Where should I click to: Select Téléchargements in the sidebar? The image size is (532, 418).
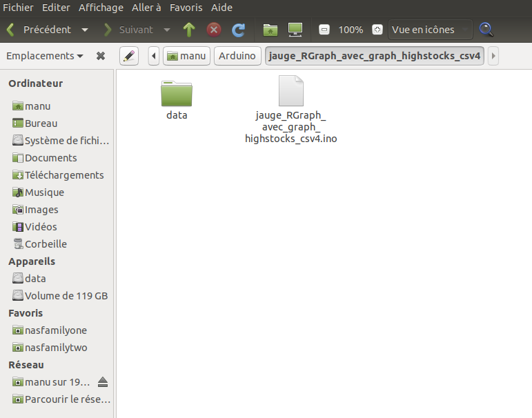pos(63,175)
